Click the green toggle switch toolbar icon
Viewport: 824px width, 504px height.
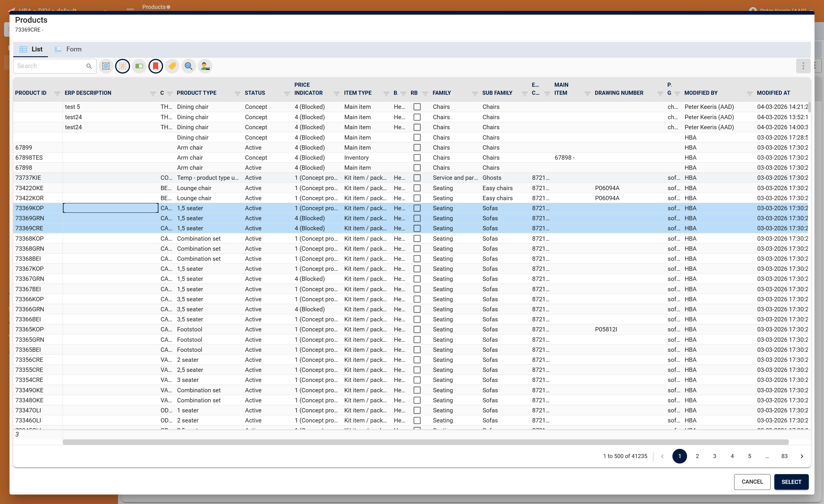tap(139, 66)
